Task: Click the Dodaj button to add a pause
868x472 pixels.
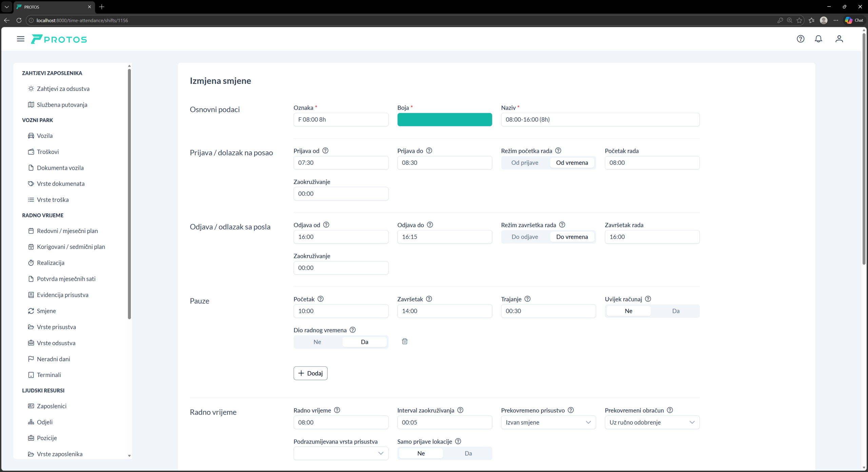Action: point(310,373)
